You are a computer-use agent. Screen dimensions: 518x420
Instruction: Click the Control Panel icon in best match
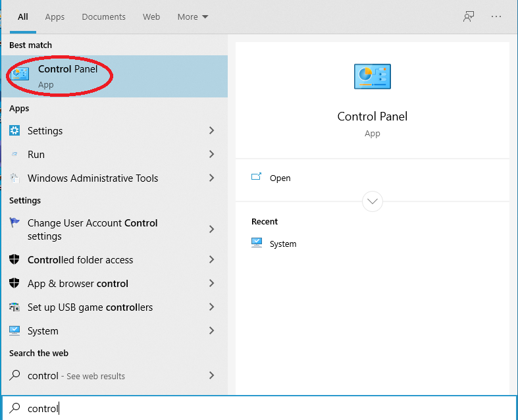[20, 74]
